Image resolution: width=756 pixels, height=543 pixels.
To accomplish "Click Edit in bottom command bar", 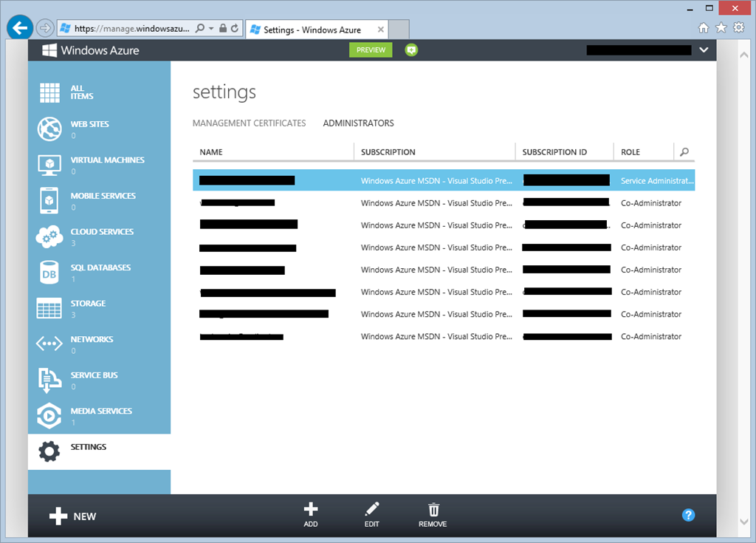I will coord(371,514).
